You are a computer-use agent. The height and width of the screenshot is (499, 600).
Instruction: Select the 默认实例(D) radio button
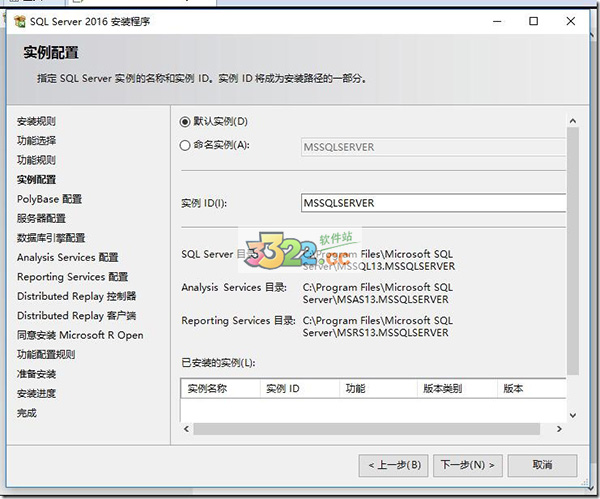coord(185,122)
